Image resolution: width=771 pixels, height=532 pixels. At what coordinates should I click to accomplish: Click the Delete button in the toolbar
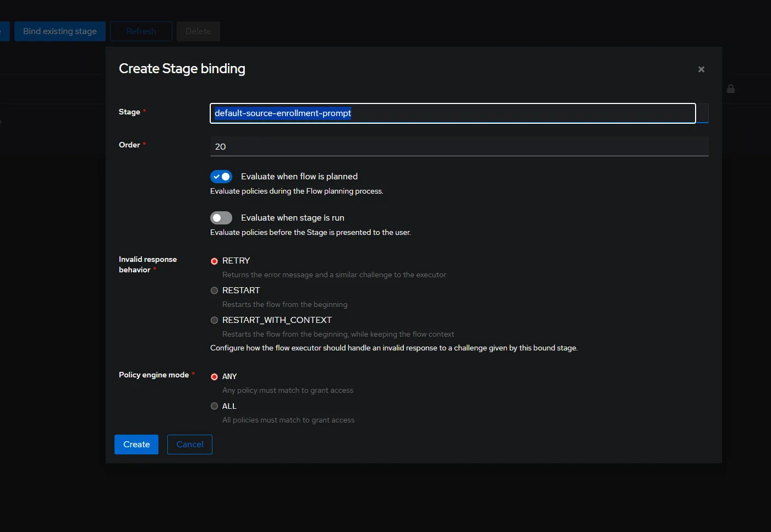point(198,31)
